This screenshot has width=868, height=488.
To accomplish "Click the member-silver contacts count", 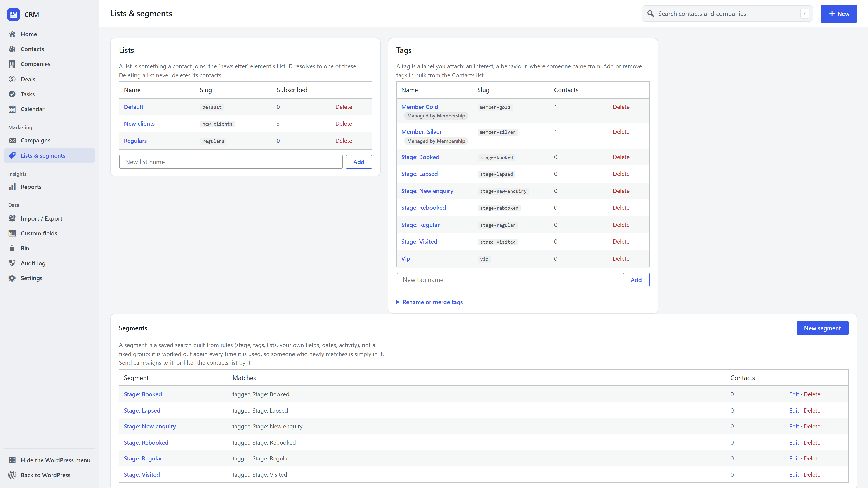I will tap(555, 132).
